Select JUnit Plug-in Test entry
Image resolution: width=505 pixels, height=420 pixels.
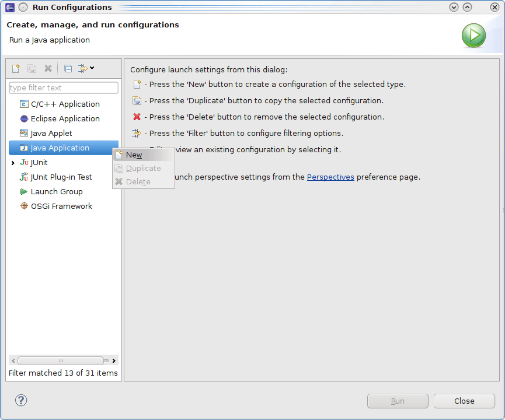tap(61, 177)
